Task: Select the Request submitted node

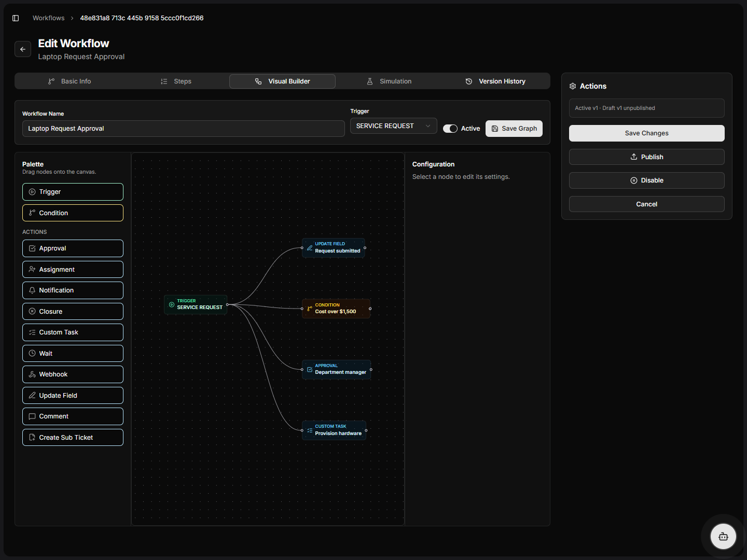Action: pos(334,248)
